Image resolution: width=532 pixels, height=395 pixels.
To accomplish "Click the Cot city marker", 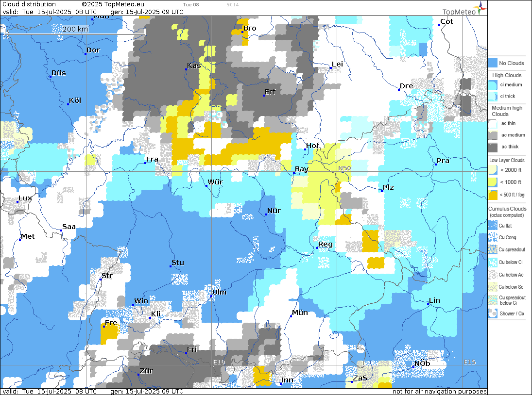I will coord(439,25).
